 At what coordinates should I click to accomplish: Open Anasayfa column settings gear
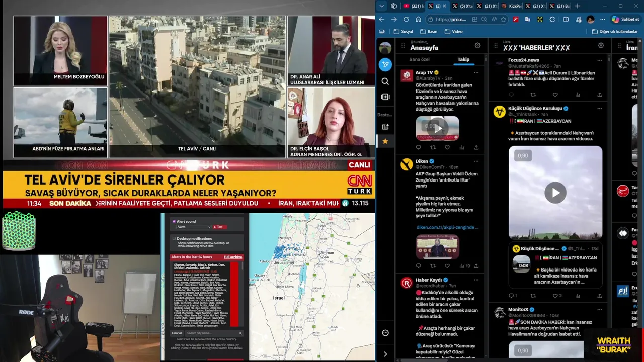477,45
